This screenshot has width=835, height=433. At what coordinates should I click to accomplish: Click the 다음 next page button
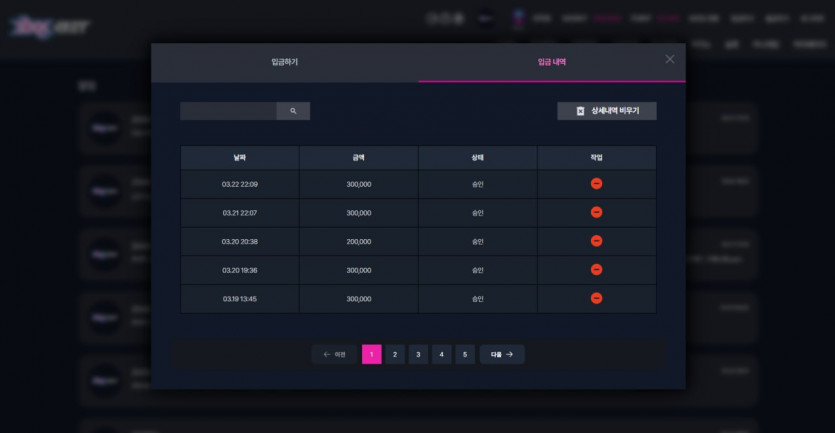pyautogui.click(x=502, y=354)
